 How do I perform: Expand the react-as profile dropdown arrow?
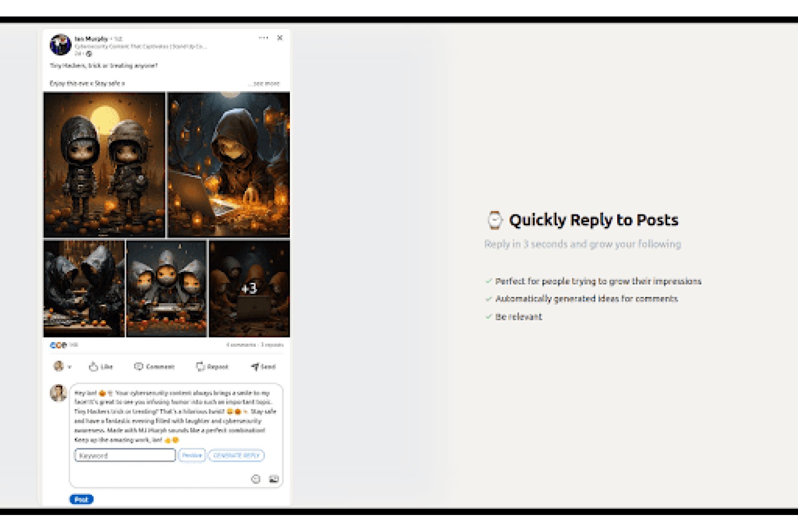tap(69, 367)
